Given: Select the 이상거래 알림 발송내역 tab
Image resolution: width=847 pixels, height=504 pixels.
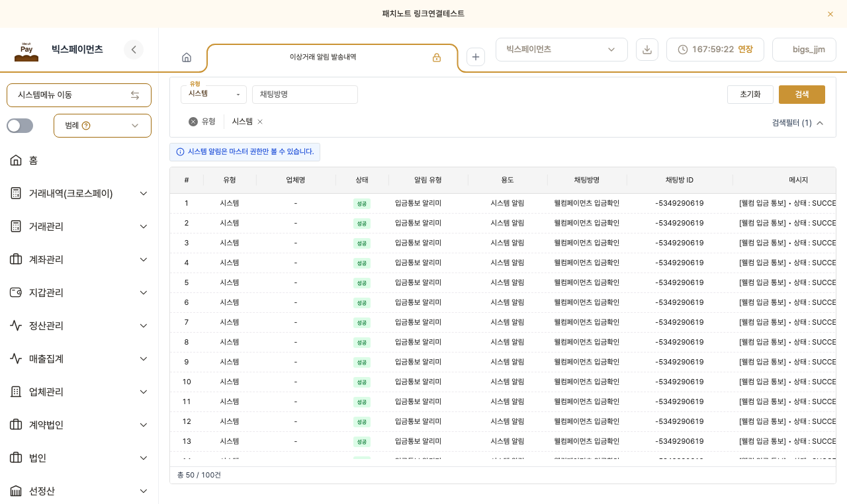Looking at the screenshot, I should [x=323, y=58].
